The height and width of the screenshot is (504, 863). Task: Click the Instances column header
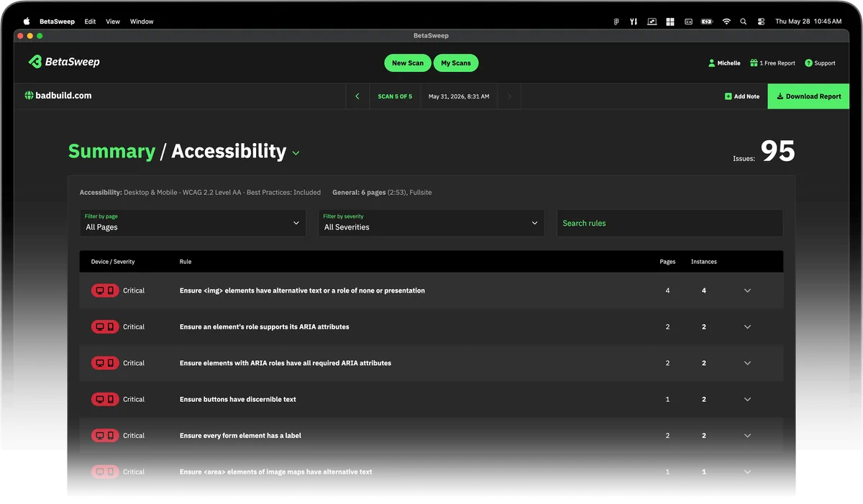704,262
